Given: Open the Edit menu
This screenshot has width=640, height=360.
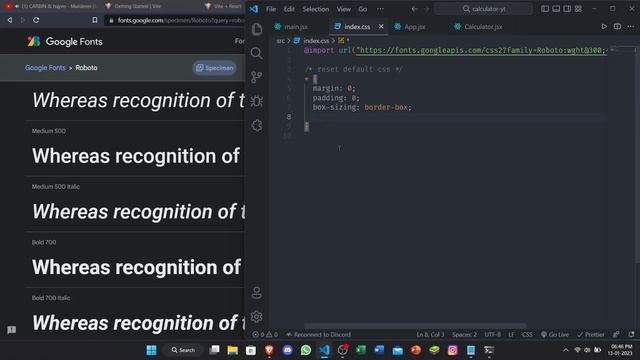Looking at the screenshot, I should pyautogui.click(x=289, y=9).
